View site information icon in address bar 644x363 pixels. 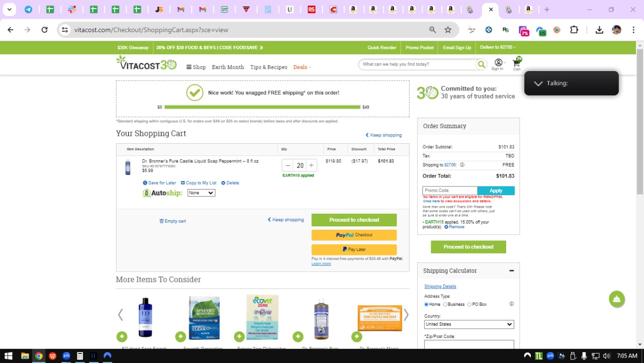coord(65,30)
